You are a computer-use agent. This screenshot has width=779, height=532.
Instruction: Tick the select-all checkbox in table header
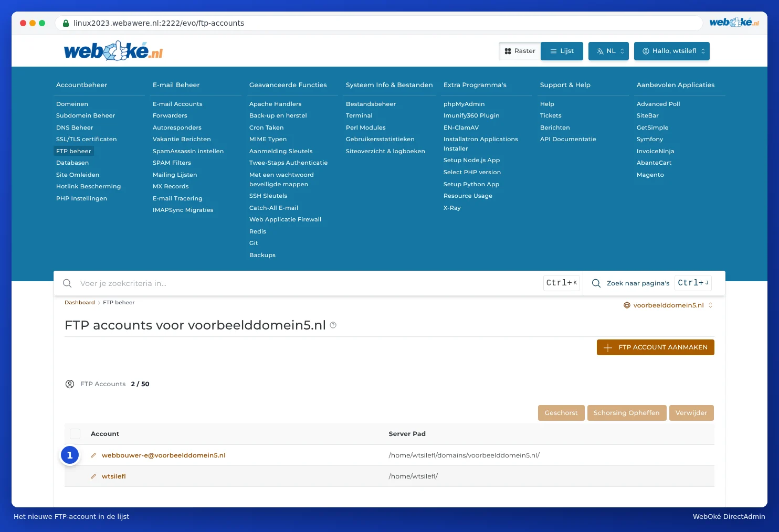(75, 434)
